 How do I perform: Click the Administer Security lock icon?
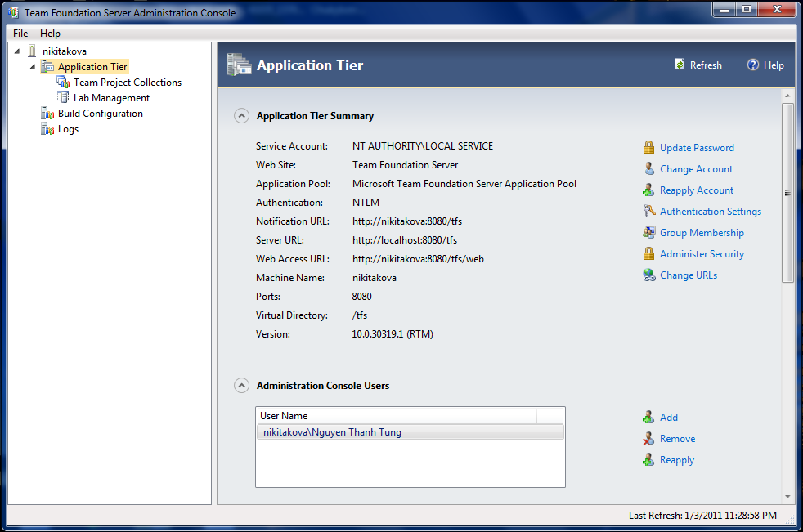[648, 254]
